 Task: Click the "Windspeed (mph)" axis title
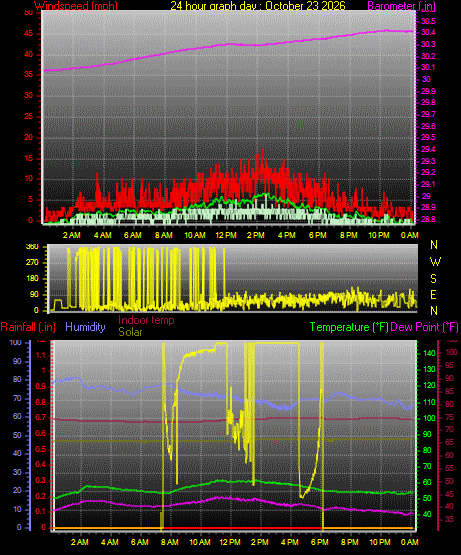(76, 6)
